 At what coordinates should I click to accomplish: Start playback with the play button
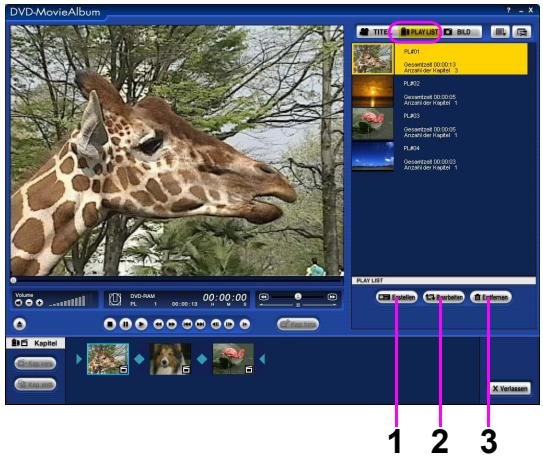[141, 324]
